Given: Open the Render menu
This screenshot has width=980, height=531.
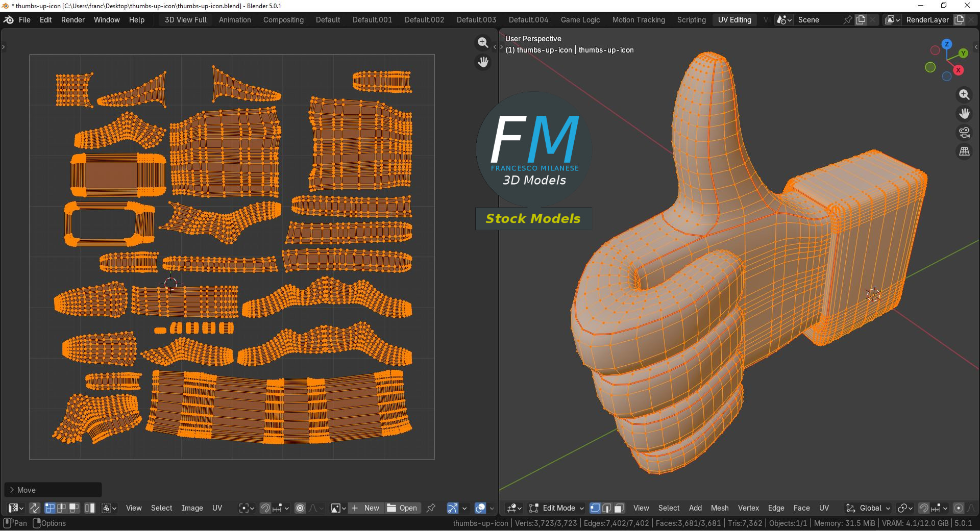Looking at the screenshot, I should (73, 20).
